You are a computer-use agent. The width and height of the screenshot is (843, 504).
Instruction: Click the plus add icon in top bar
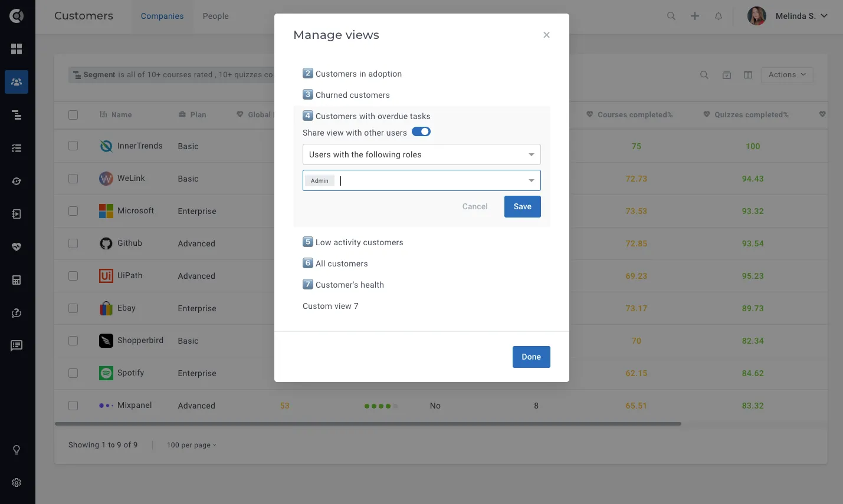[x=695, y=16]
